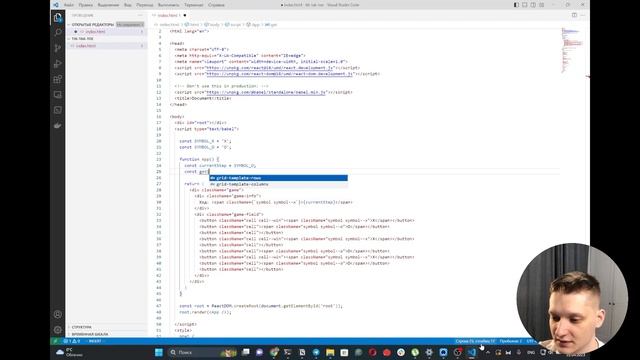Viewport: 640px width, 360px height.
Task: Open Remote Explorer icon in activity bar
Action: pos(58,95)
